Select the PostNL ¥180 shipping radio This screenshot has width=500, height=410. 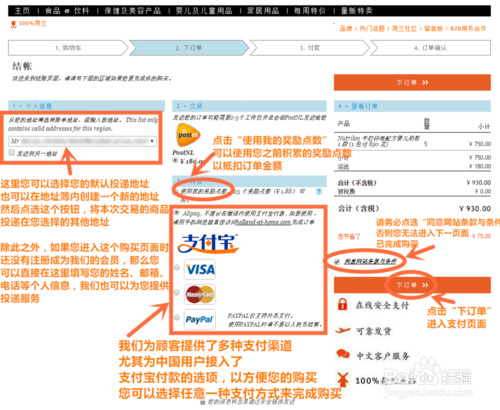click(175, 161)
